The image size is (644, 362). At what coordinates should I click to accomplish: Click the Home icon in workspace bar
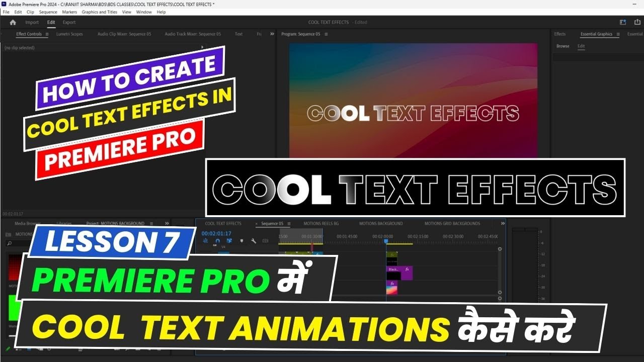click(13, 22)
